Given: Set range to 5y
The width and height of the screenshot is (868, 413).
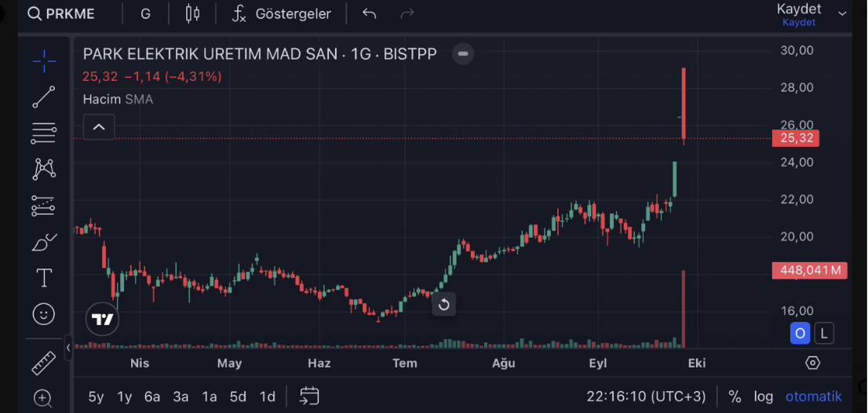Looking at the screenshot, I should coord(96,397).
